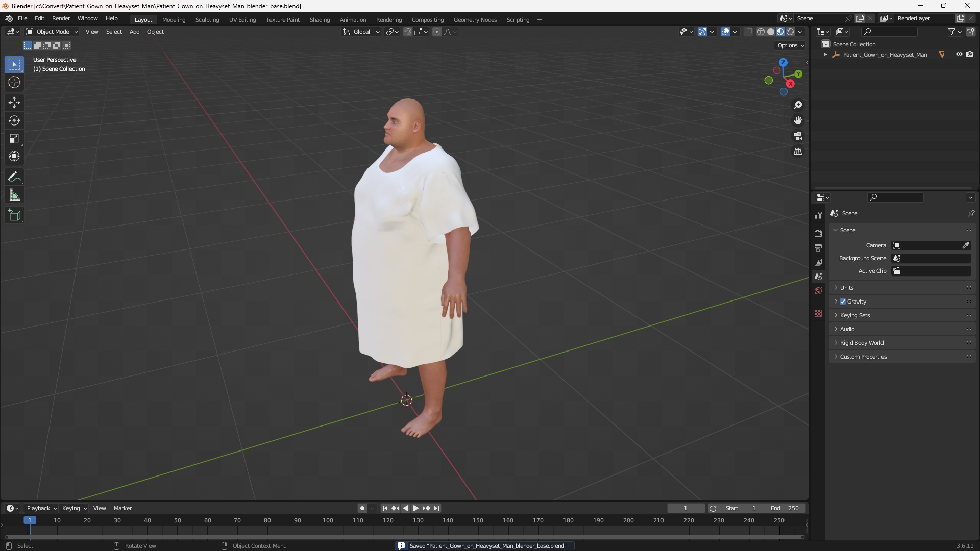The image size is (980, 551).
Task: Click the Camera eyedropper icon
Action: tap(966, 245)
